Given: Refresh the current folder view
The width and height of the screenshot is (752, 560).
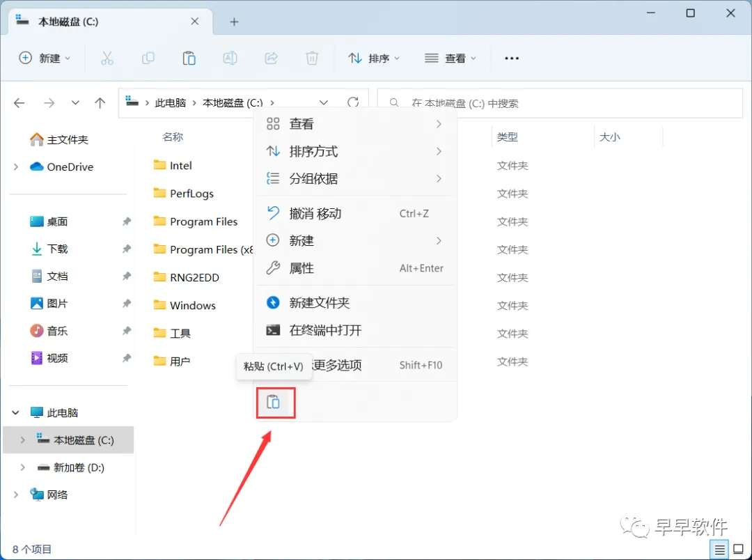Looking at the screenshot, I should 353,102.
